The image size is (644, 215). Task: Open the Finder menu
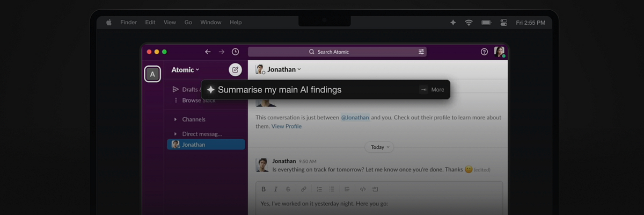[129, 23]
